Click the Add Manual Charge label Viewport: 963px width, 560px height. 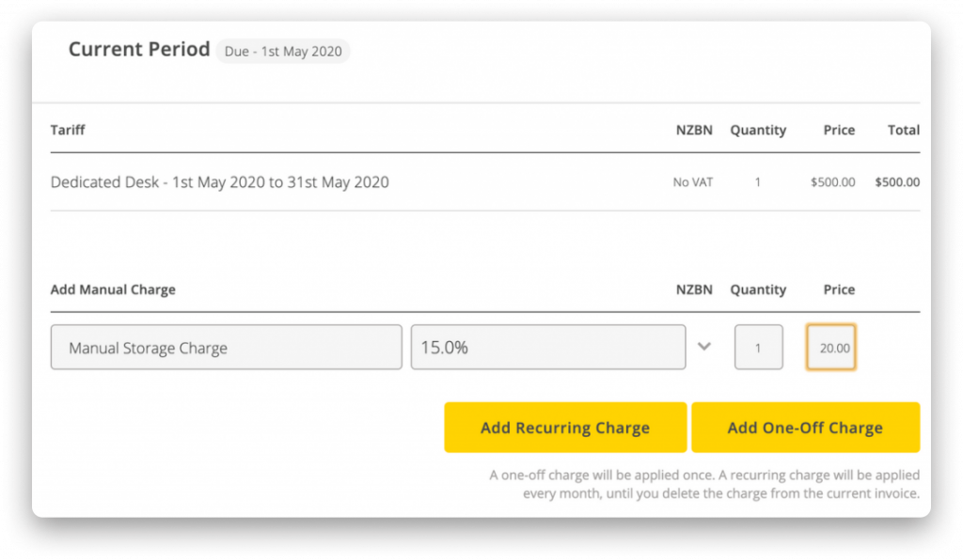113,289
